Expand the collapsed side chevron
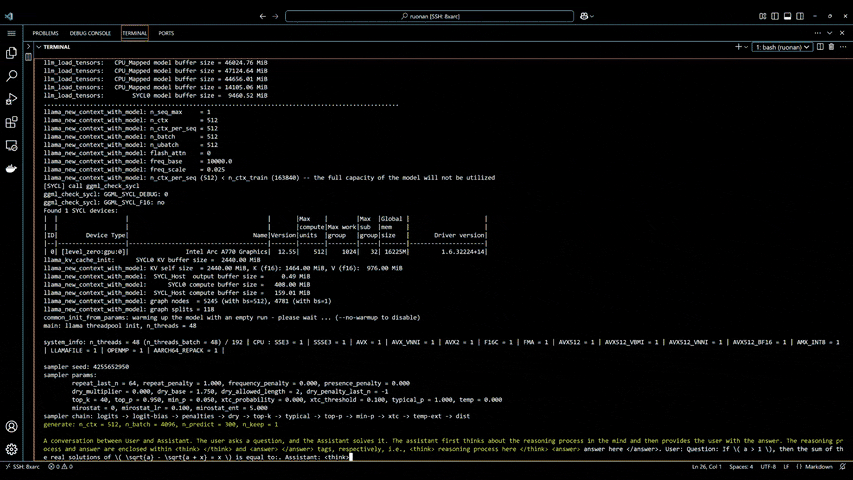The image size is (853, 480). click(28, 47)
